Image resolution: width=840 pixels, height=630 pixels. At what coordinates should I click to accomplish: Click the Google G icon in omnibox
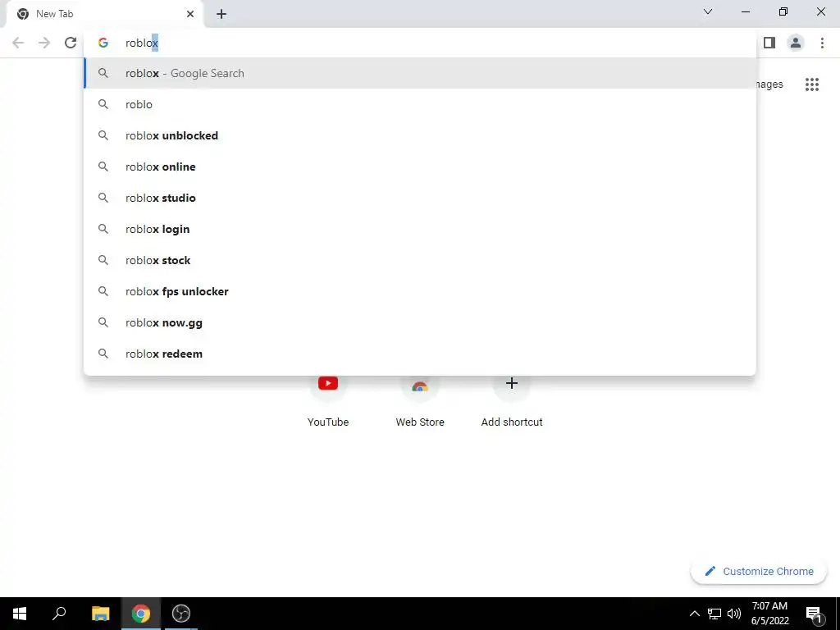tap(103, 43)
